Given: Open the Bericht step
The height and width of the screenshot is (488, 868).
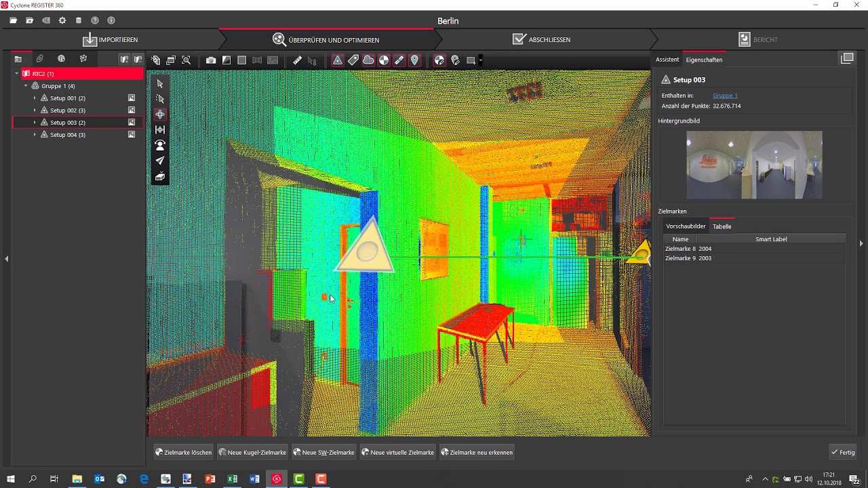Looking at the screenshot, I should tap(758, 39).
